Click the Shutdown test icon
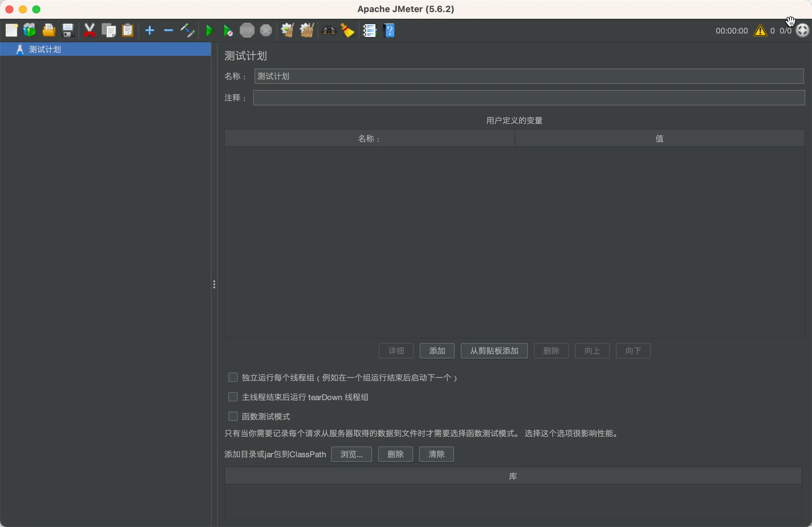Screen dimensions: 812x527 click(266, 30)
